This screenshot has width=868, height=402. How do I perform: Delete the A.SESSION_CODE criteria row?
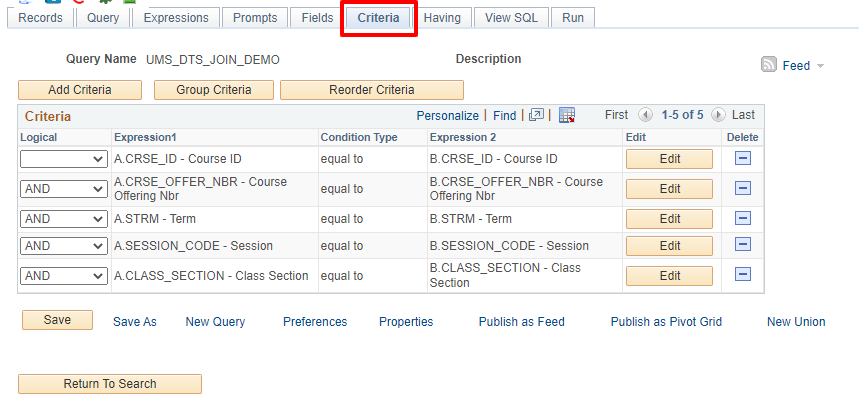[742, 245]
